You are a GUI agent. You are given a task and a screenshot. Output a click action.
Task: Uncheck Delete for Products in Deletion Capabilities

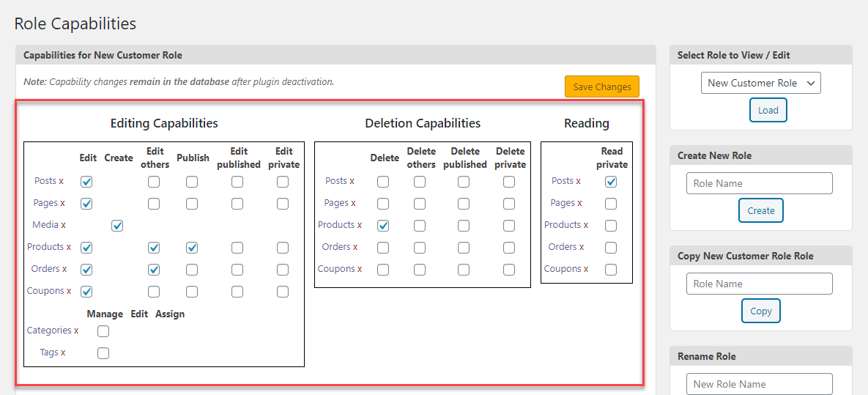tap(383, 226)
